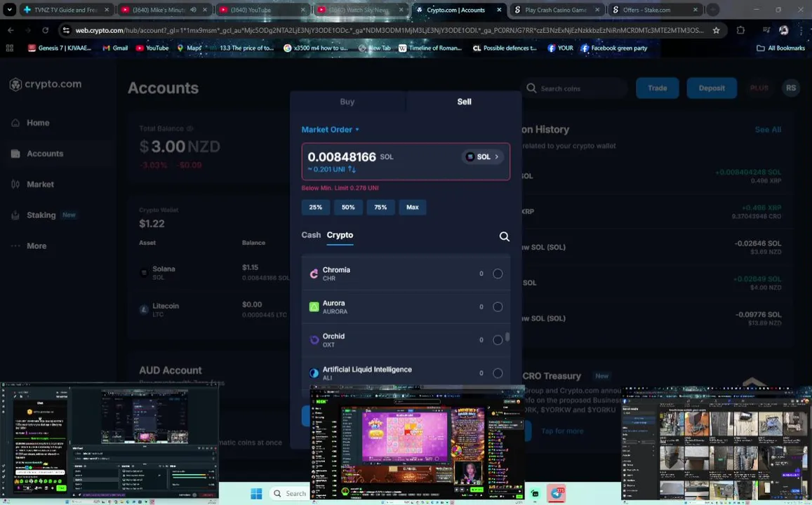Open the green taskbar app beside Telegram
812x505 pixels.
point(535,494)
